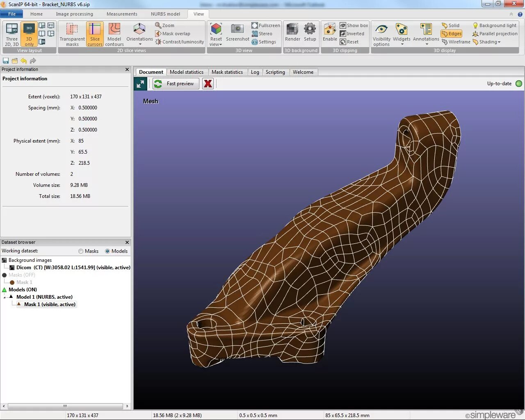Toggle Slice cursors display
This screenshot has width=525, height=420.
(x=95, y=34)
